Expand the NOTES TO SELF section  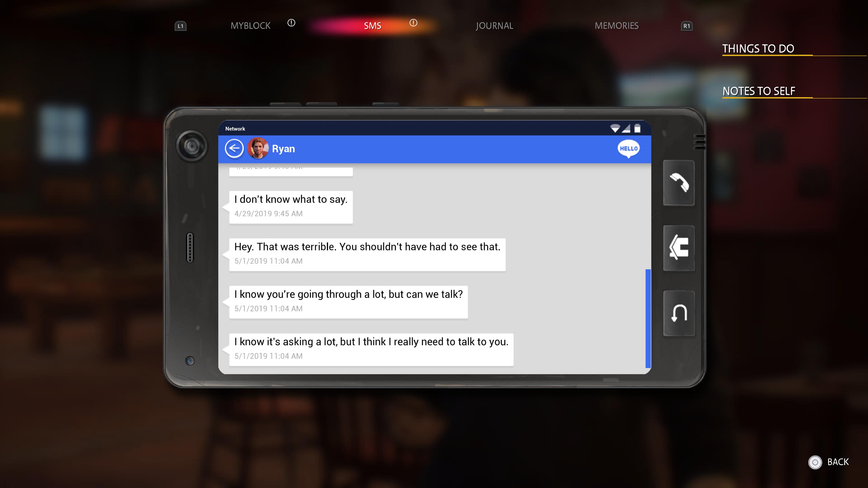[759, 91]
